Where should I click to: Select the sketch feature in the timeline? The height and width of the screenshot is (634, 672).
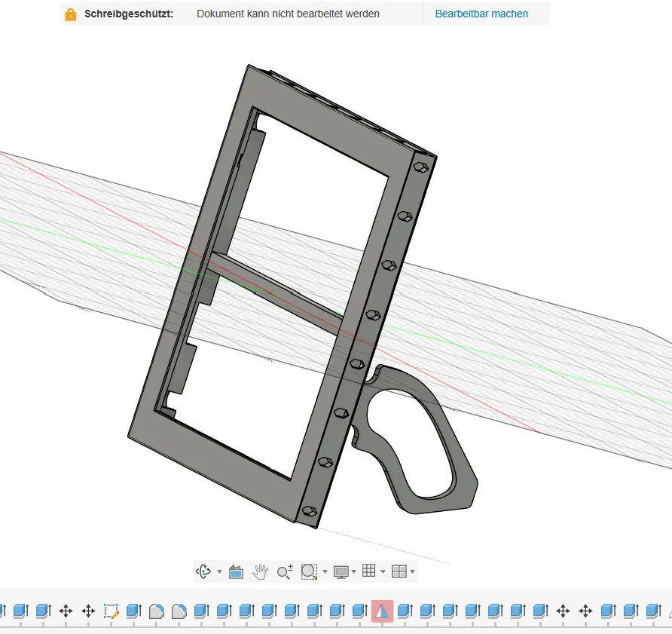[111, 611]
